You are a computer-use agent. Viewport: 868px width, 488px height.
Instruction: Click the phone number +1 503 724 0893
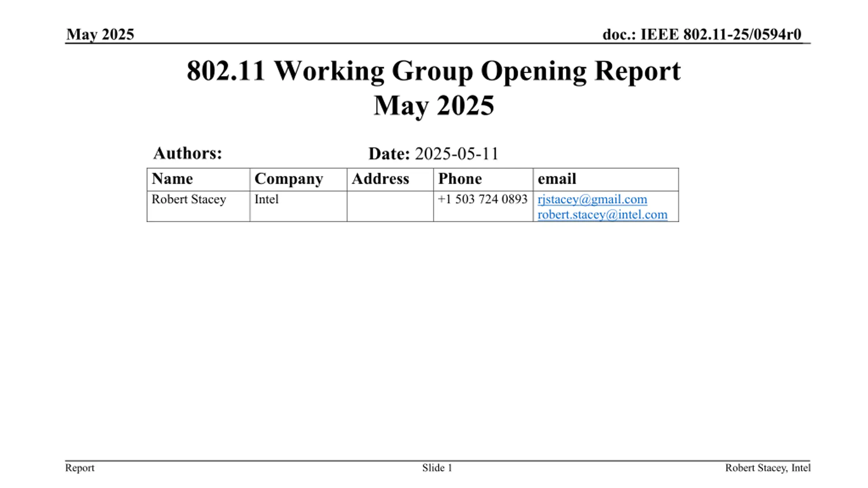pyautogui.click(x=482, y=199)
